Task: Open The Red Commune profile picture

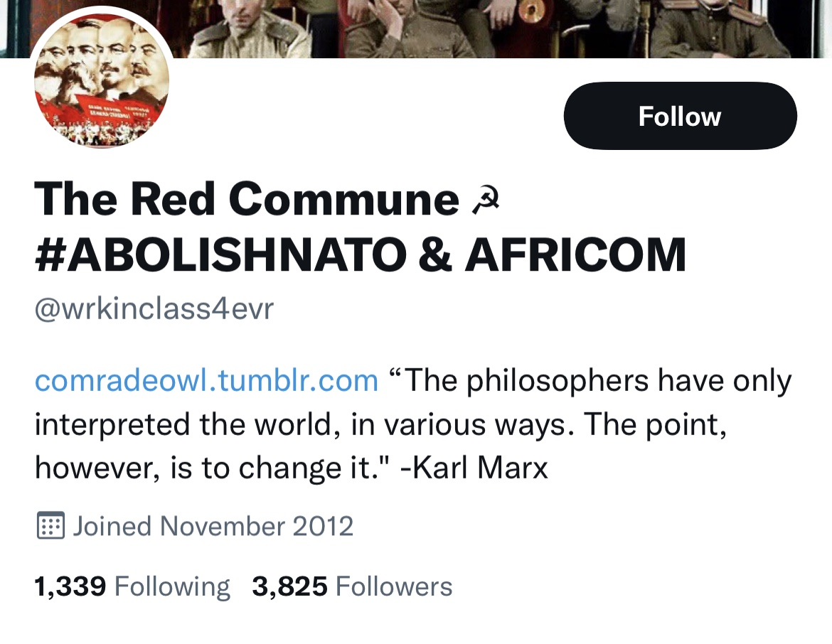Action: point(101,80)
